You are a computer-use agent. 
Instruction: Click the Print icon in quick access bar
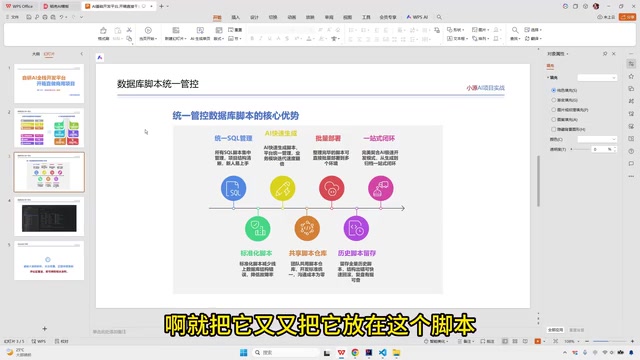click(45, 17)
